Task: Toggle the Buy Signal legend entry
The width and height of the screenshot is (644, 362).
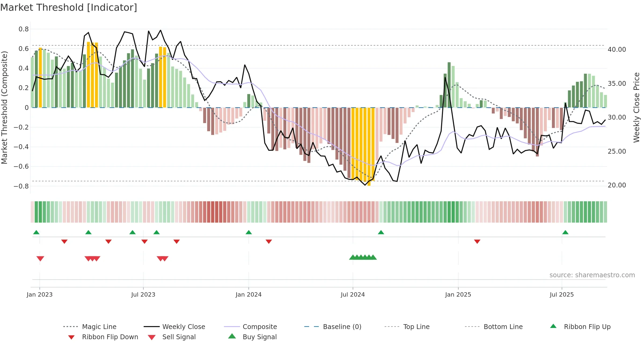Action: (252, 337)
